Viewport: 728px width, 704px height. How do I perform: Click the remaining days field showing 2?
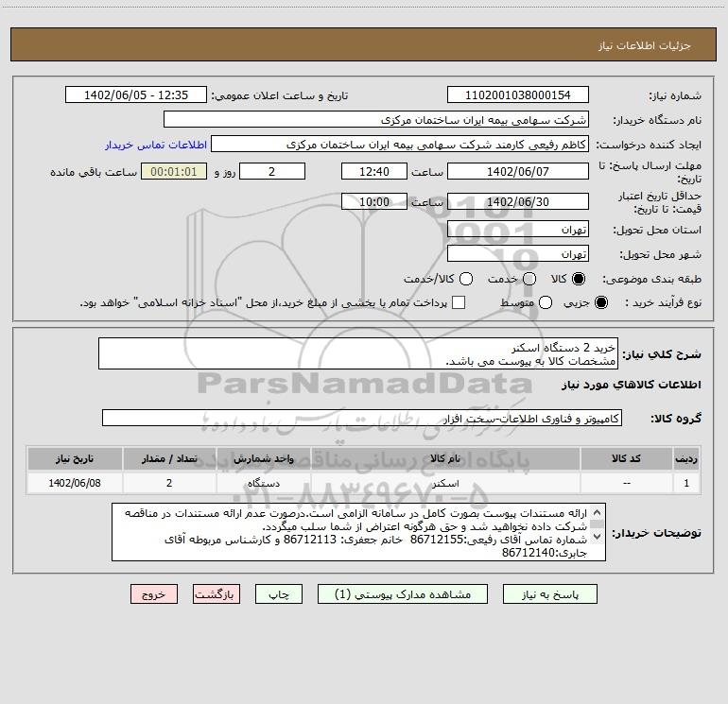pyautogui.click(x=272, y=171)
